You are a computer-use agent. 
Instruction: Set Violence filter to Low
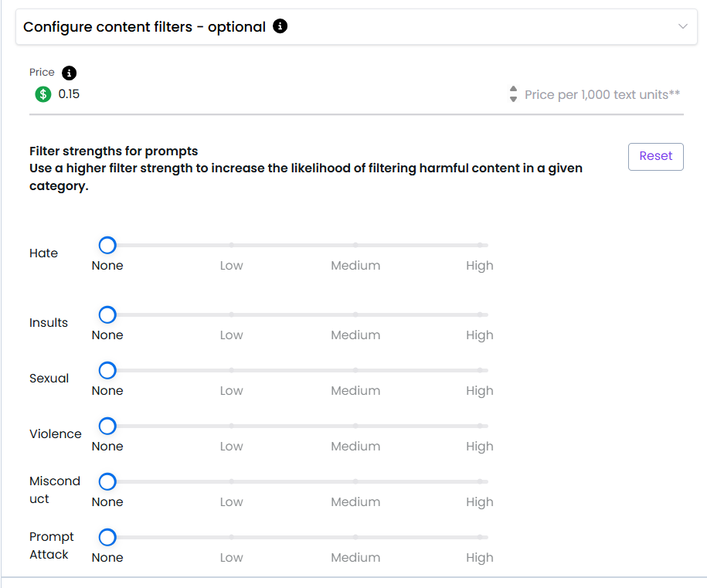(x=231, y=427)
